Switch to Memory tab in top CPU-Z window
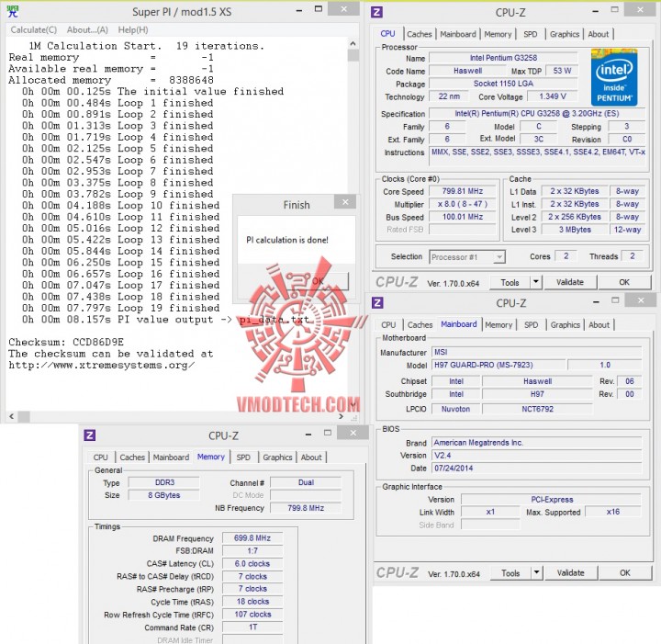This screenshot has height=644, width=661. click(x=498, y=34)
